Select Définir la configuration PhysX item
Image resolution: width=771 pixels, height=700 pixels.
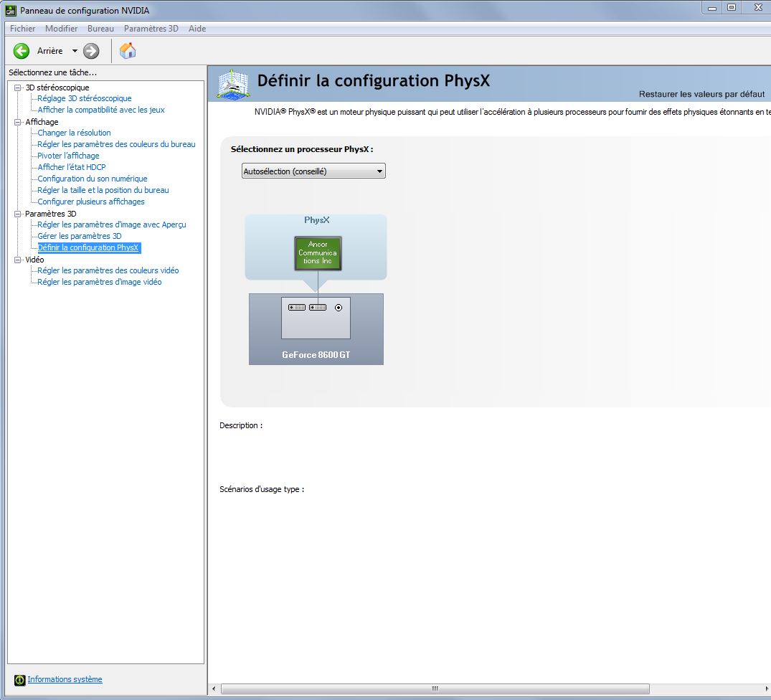[x=89, y=247]
